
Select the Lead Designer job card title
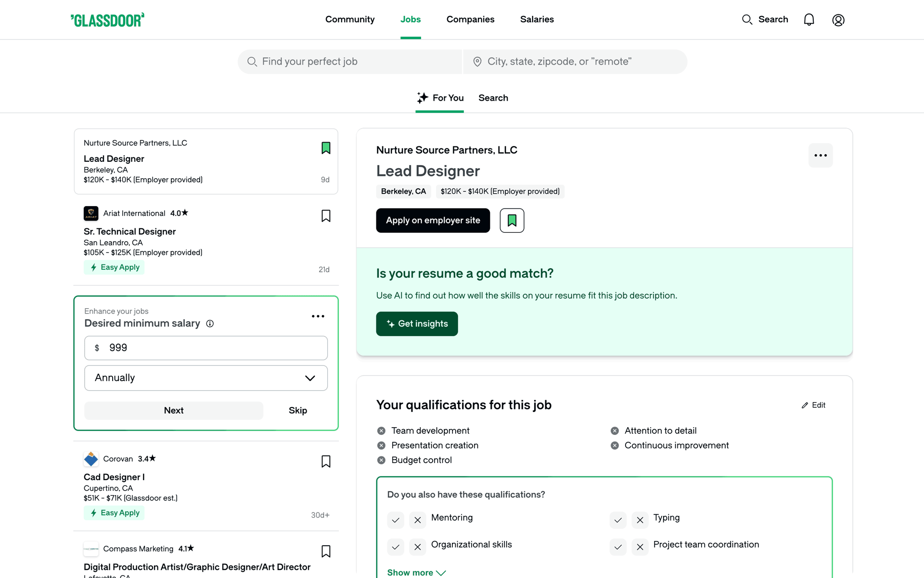(x=114, y=159)
